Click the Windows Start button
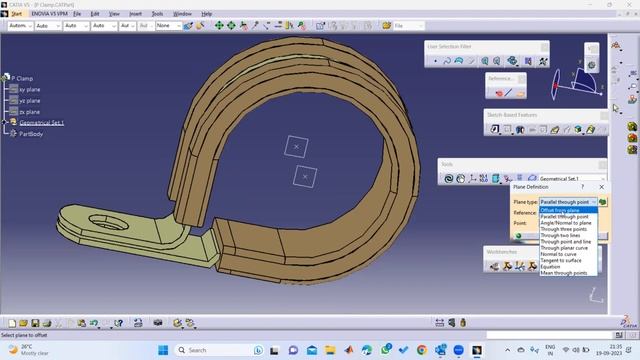Image resolution: width=640 pixels, height=360 pixels. pyautogui.click(x=163, y=350)
